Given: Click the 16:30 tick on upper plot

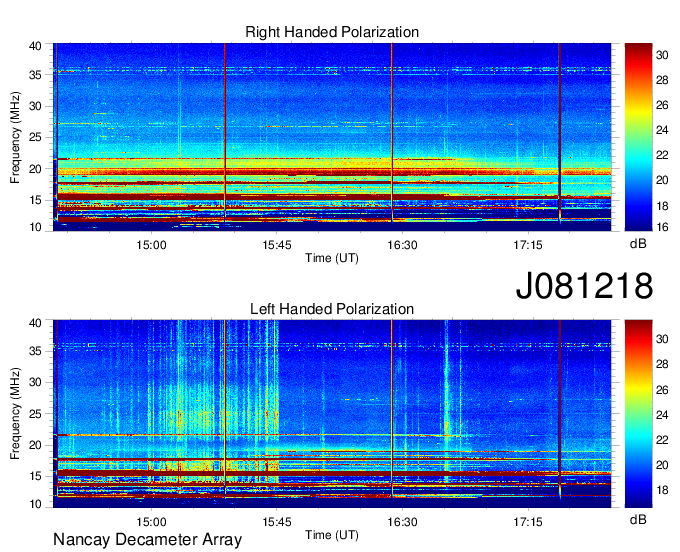Looking at the screenshot, I should pyautogui.click(x=402, y=245).
